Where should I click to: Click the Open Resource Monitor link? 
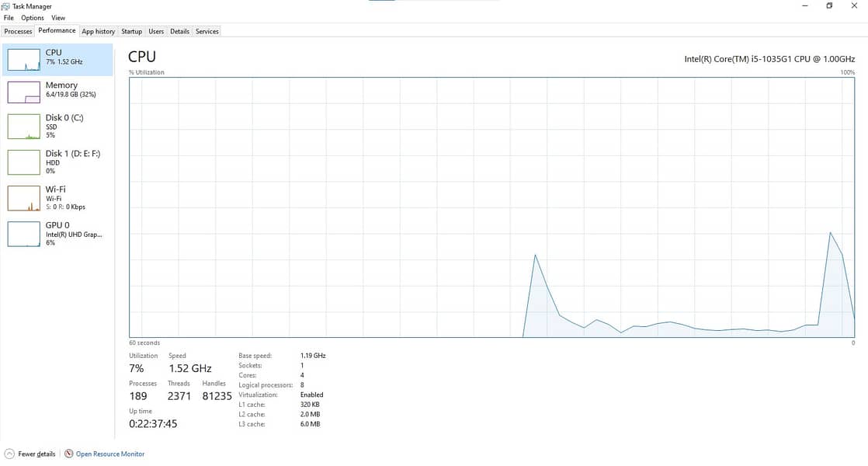pyautogui.click(x=110, y=454)
